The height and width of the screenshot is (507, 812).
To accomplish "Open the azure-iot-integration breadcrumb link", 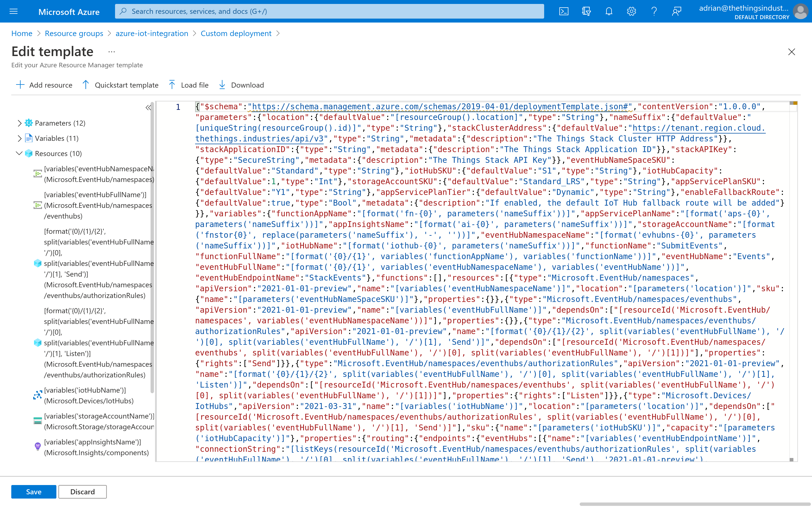I will (x=152, y=33).
